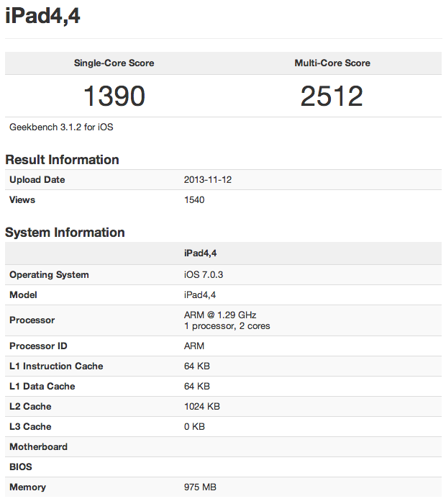Click the Result Information heading
The width and height of the screenshot is (446, 504).
click(x=63, y=160)
